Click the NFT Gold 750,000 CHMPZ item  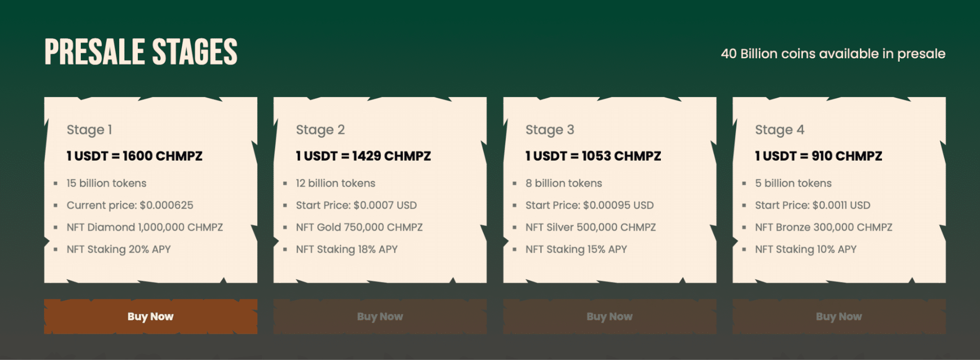click(x=359, y=227)
